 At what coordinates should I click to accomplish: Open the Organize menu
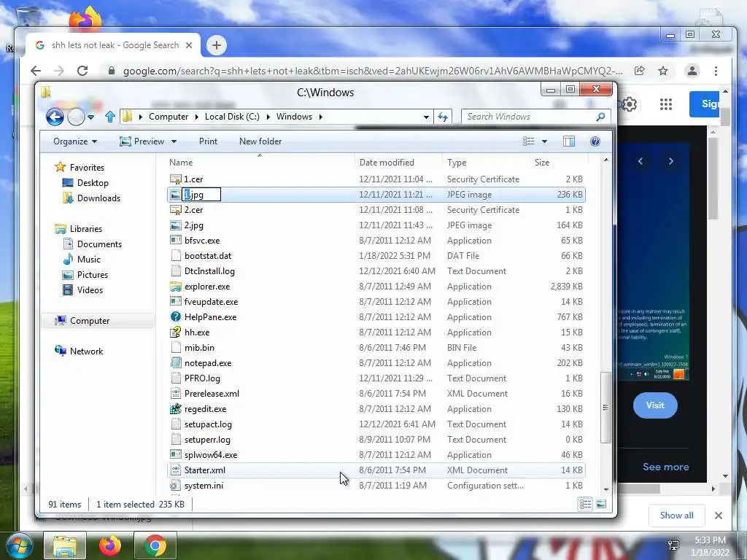[75, 141]
